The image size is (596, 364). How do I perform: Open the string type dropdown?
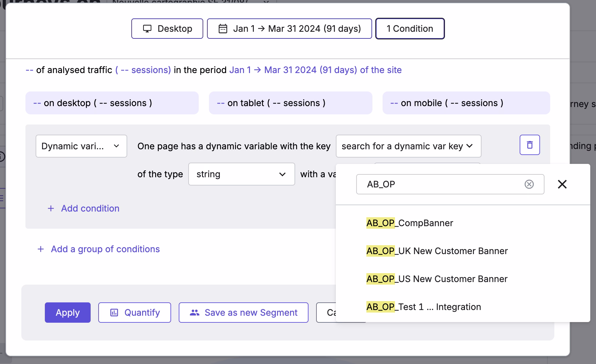(241, 174)
